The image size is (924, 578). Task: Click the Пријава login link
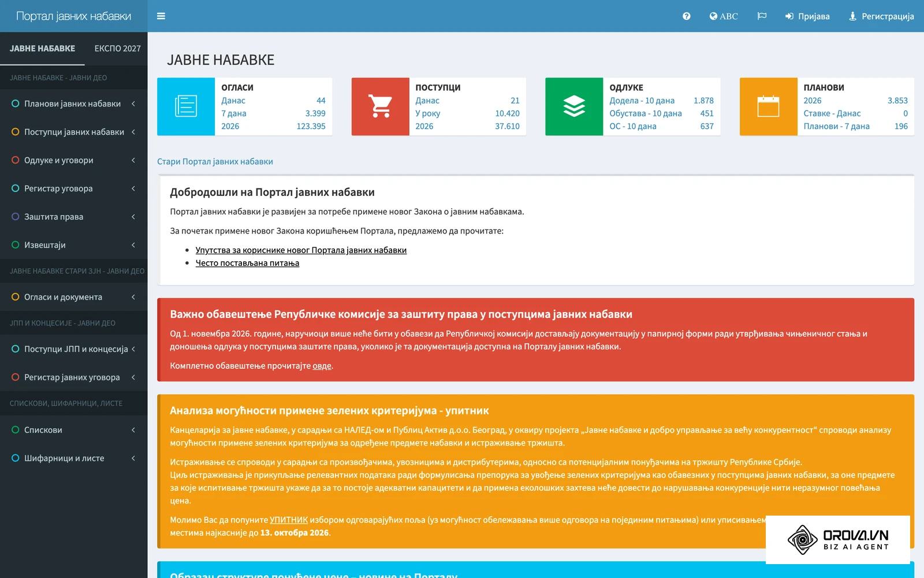[x=807, y=16]
